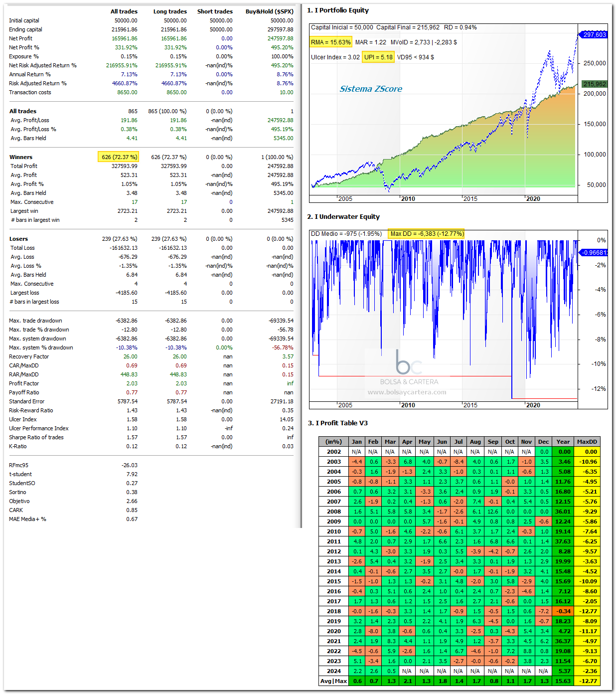Click the "MAE Media+ %" row label
The width and height of the screenshot is (616, 694).
coord(27,519)
